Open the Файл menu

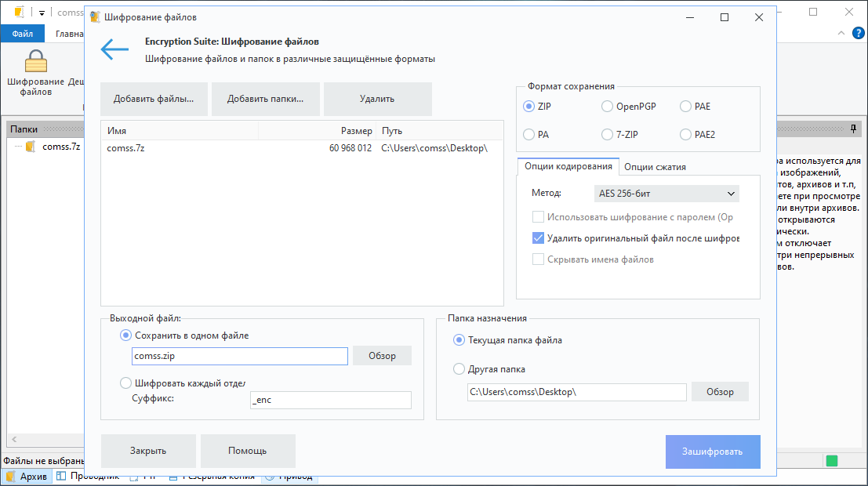(x=22, y=34)
